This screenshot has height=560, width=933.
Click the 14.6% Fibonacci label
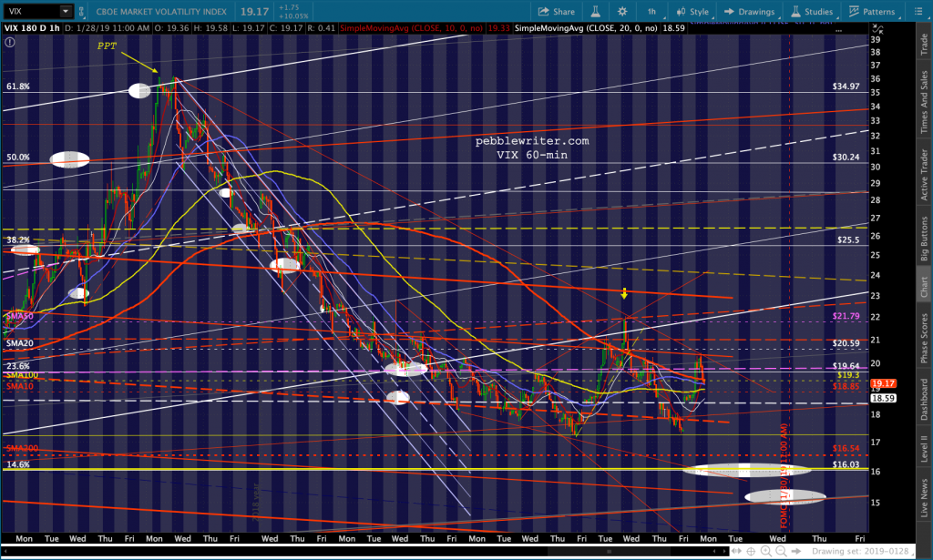click(18, 464)
